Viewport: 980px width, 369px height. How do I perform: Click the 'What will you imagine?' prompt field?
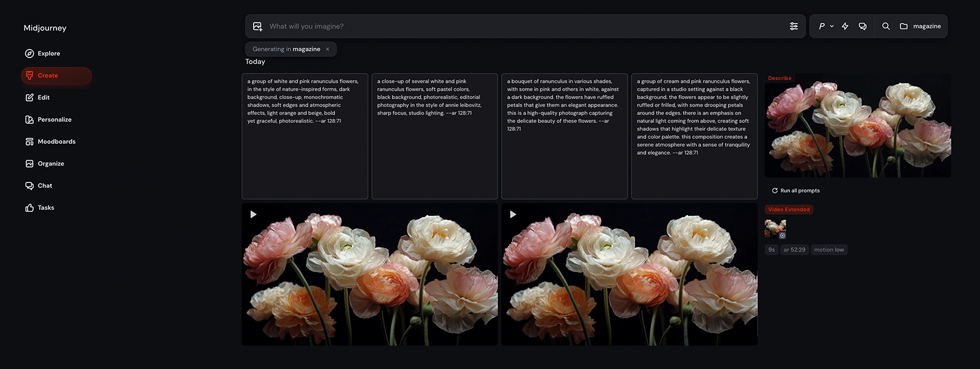(x=521, y=26)
